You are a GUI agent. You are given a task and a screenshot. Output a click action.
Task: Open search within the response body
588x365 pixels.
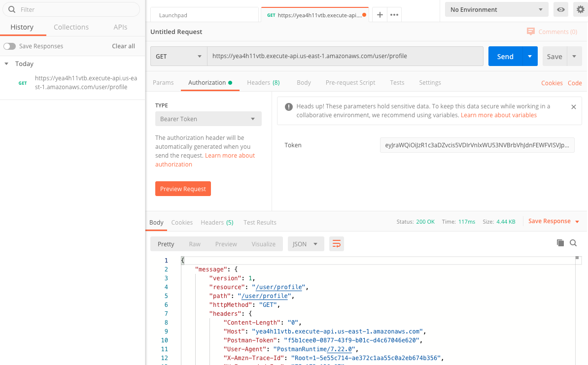(x=573, y=243)
